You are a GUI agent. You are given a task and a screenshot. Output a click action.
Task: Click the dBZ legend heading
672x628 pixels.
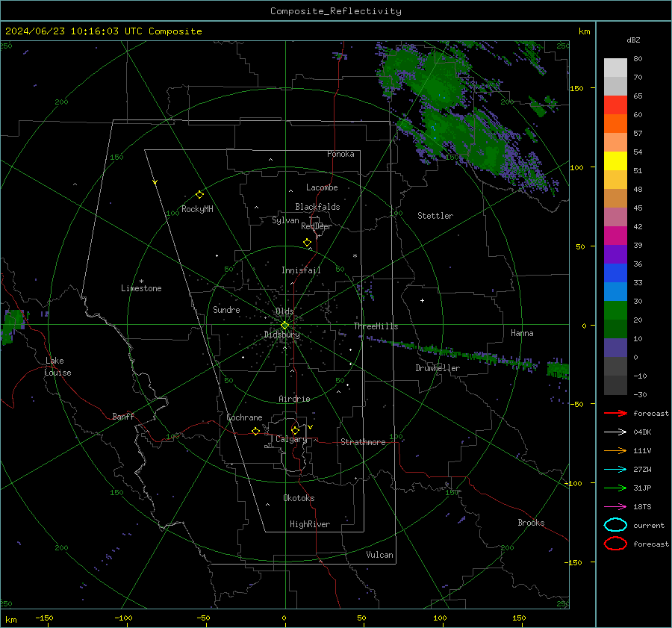(x=633, y=40)
